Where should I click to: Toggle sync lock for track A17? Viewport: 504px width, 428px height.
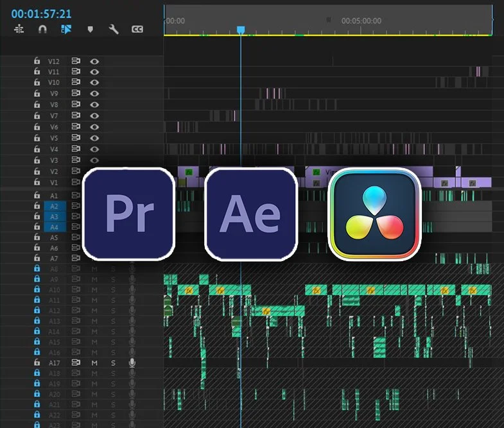pos(76,363)
